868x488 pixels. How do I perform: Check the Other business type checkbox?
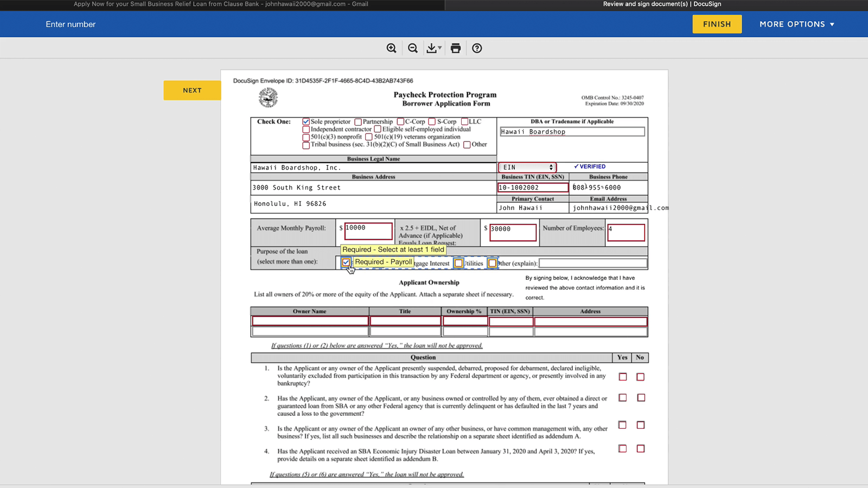click(x=467, y=145)
